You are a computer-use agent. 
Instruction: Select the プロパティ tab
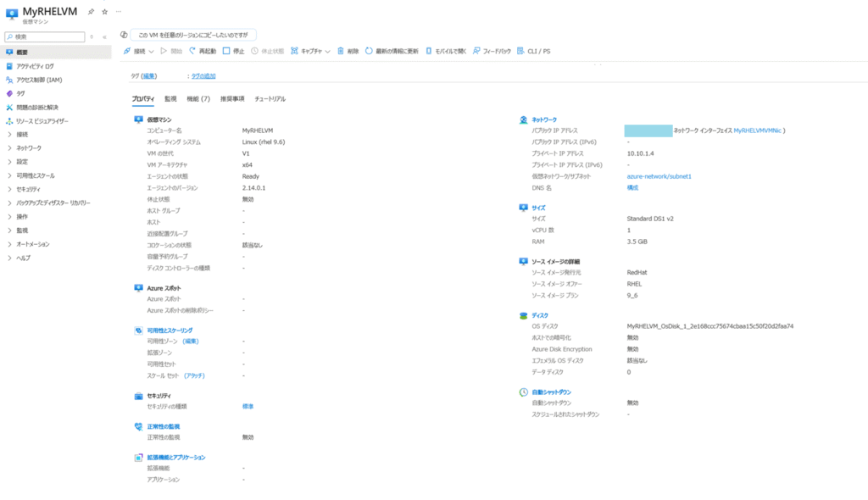tap(142, 98)
